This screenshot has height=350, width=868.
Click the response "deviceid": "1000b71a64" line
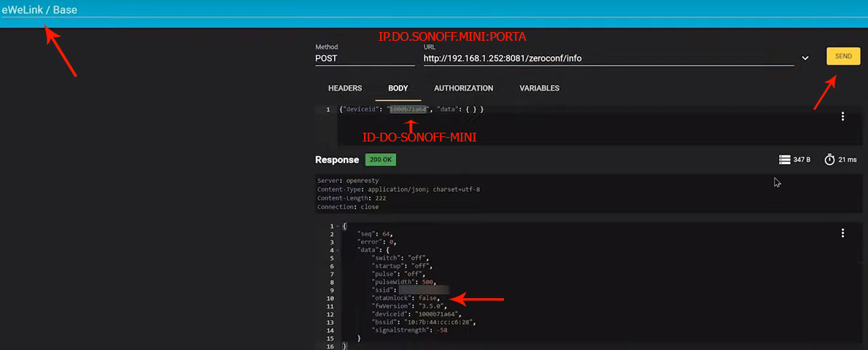pos(416,314)
